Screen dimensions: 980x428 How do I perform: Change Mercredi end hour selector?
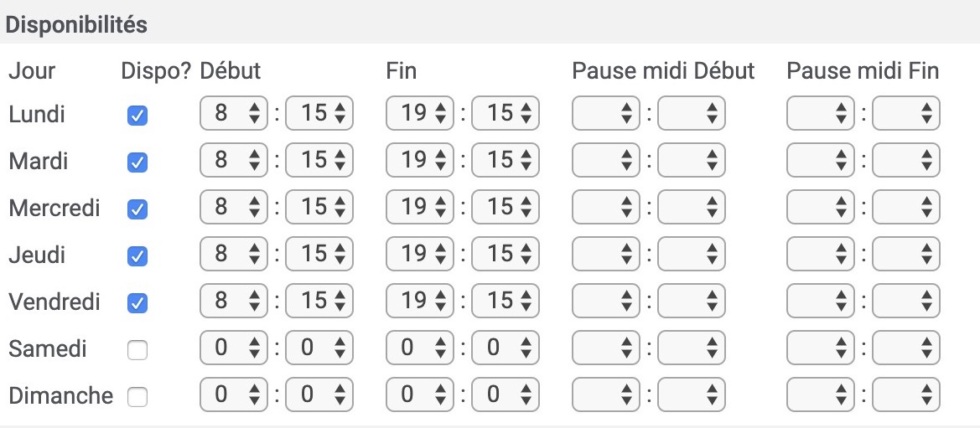point(419,207)
